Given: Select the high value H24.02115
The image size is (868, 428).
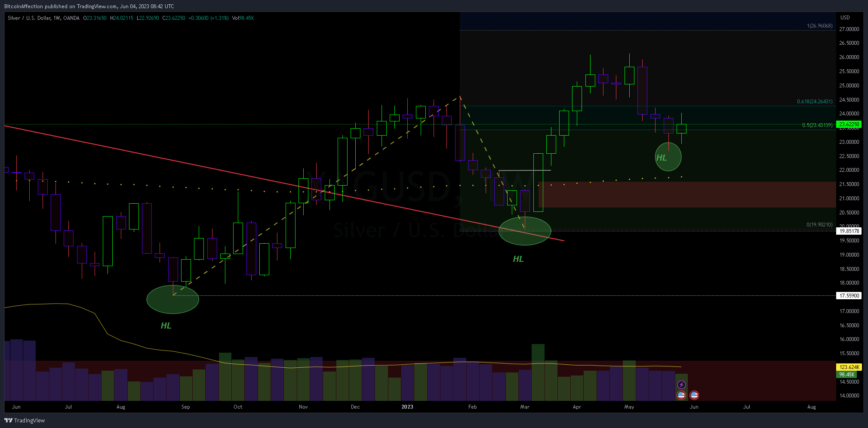Looking at the screenshot, I should pos(122,18).
